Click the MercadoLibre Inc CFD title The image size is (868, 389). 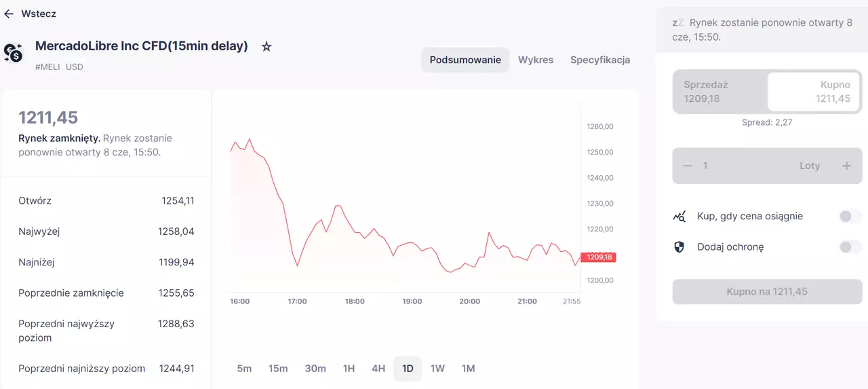click(x=142, y=46)
